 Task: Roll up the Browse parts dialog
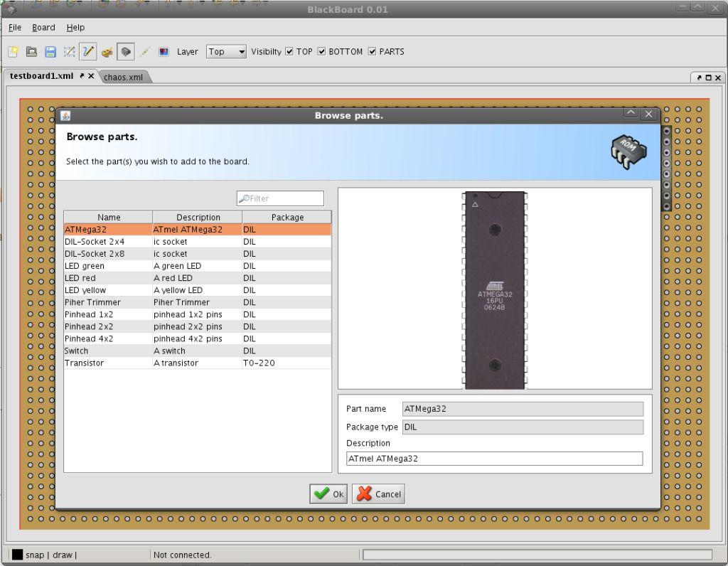click(x=631, y=113)
